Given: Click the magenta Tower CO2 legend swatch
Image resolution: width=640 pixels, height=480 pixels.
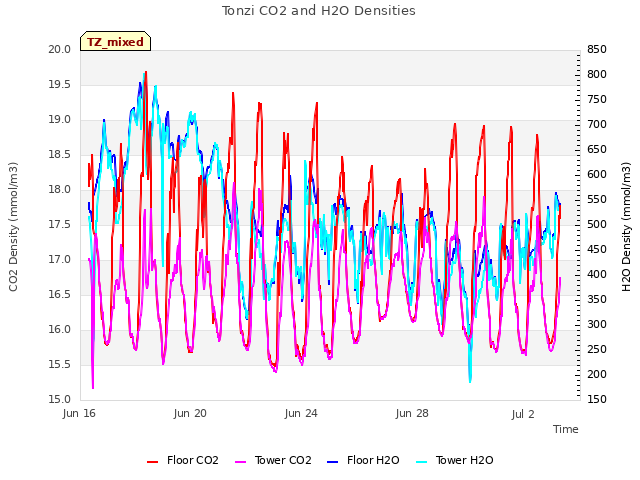Looking at the screenshot, I should [x=241, y=462].
